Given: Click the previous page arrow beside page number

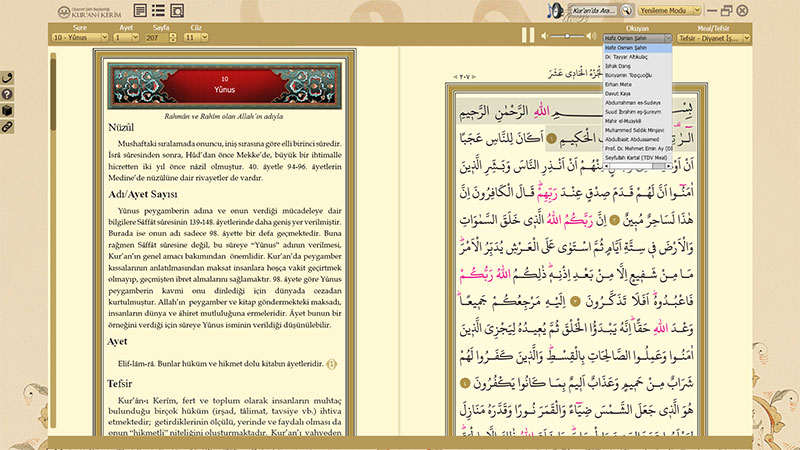Looking at the screenshot, I should (x=455, y=77).
